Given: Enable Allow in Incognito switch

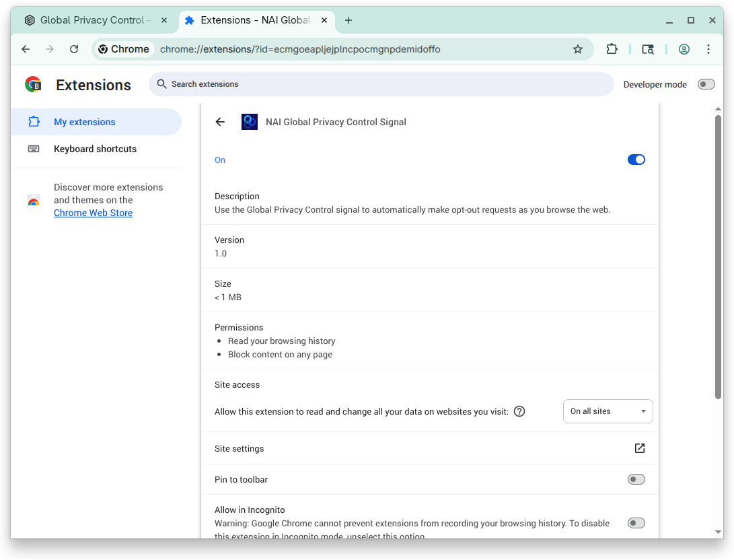Looking at the screenshot, I should [636, 523].
